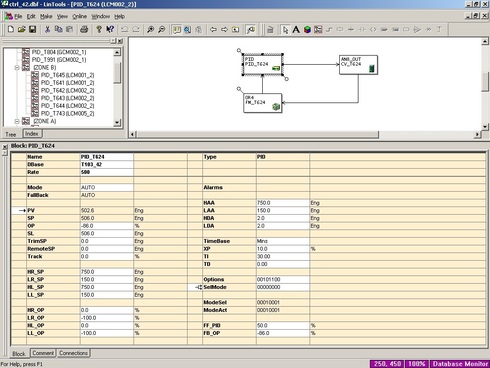Click the TI value field 30.00
The width and height of the screenshot is (490, 368).
[x=283, y=256]
